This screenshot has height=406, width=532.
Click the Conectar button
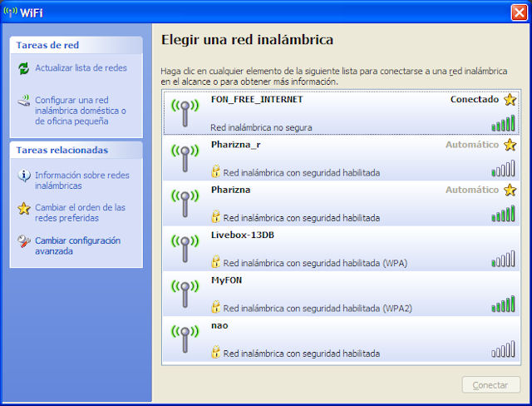point(490,385)
